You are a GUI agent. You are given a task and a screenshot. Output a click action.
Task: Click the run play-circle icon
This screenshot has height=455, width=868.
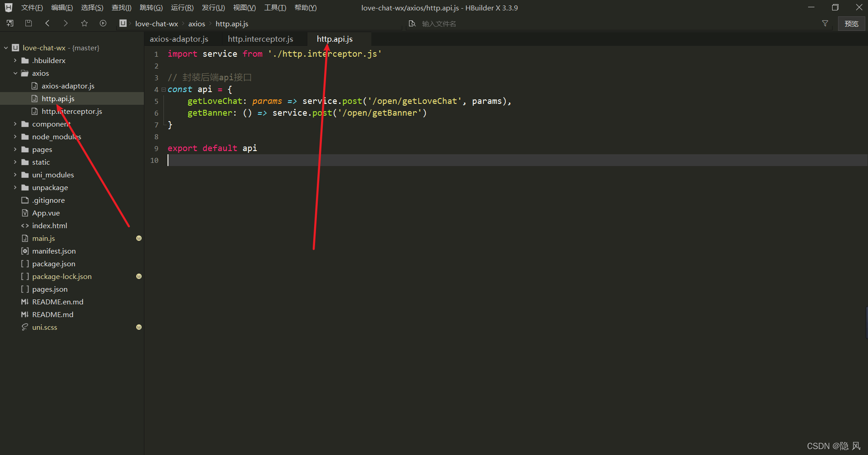click(103, 23)
